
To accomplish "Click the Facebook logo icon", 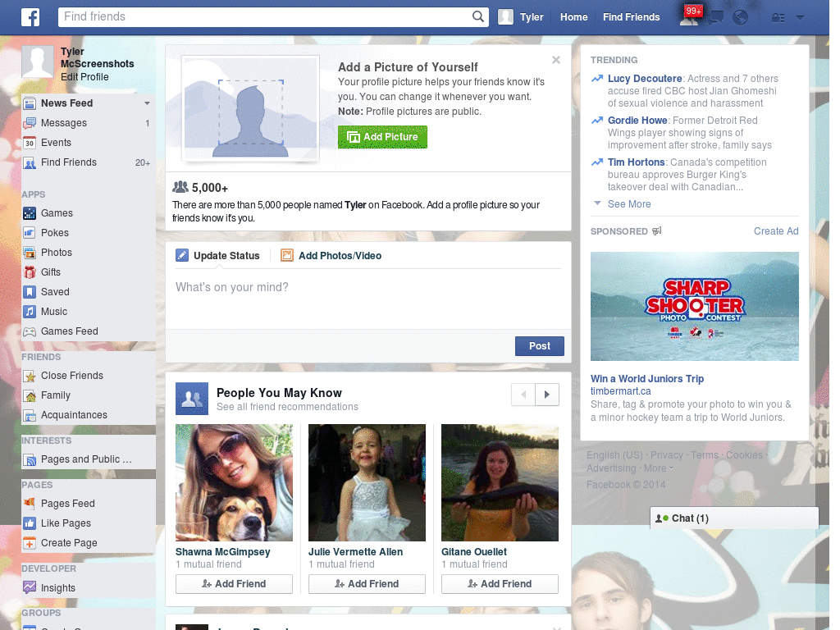I will pyautogui.click(x=30, y=17).
